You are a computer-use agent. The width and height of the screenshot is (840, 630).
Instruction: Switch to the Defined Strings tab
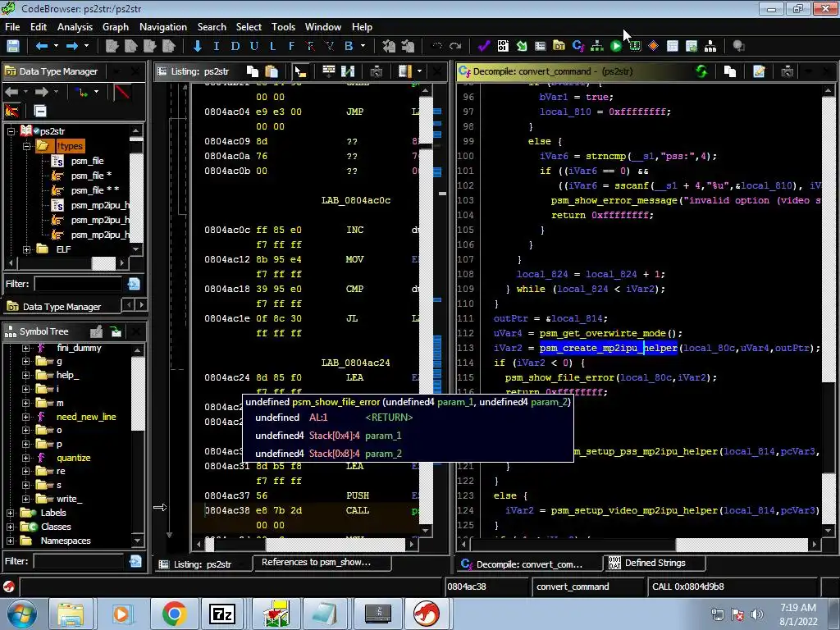(655, 563)
